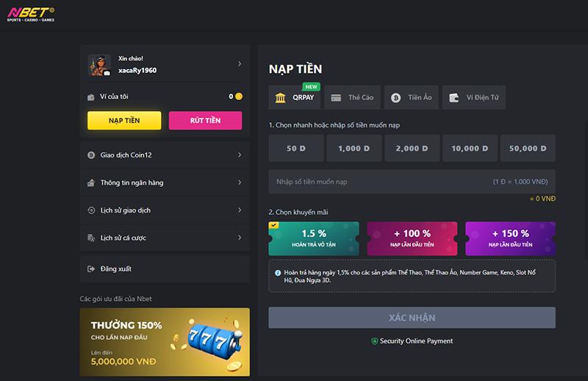Viewport: 588px width, 381px height.
Task: Choose the 10,000 Đ quick amount
Action: click(x=470, y=149)
